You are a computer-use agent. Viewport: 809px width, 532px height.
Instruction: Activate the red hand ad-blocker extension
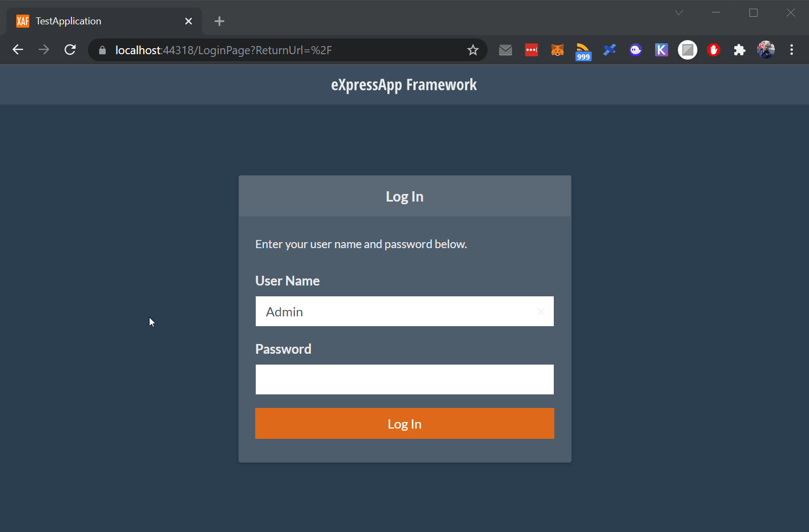714,50
